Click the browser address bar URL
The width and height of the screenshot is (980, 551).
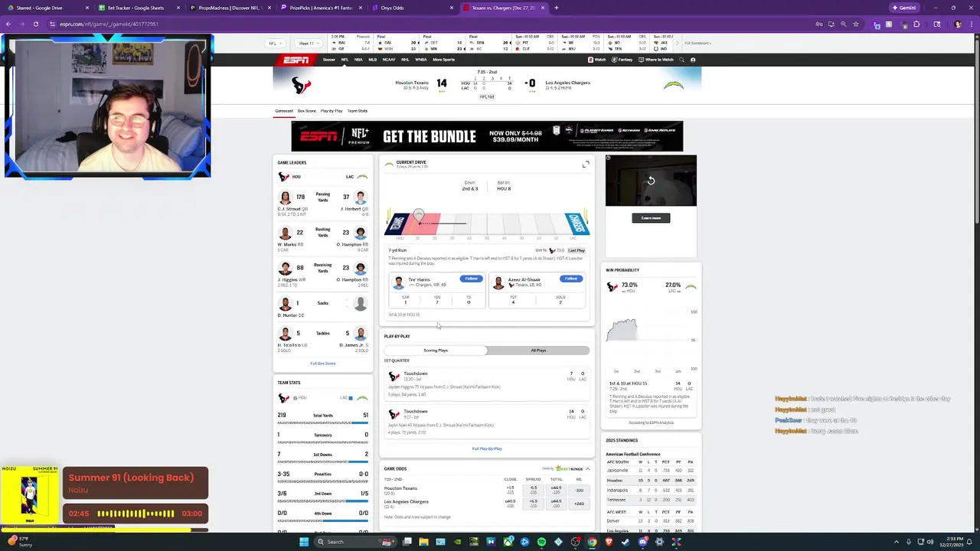(x=108, y=24)
